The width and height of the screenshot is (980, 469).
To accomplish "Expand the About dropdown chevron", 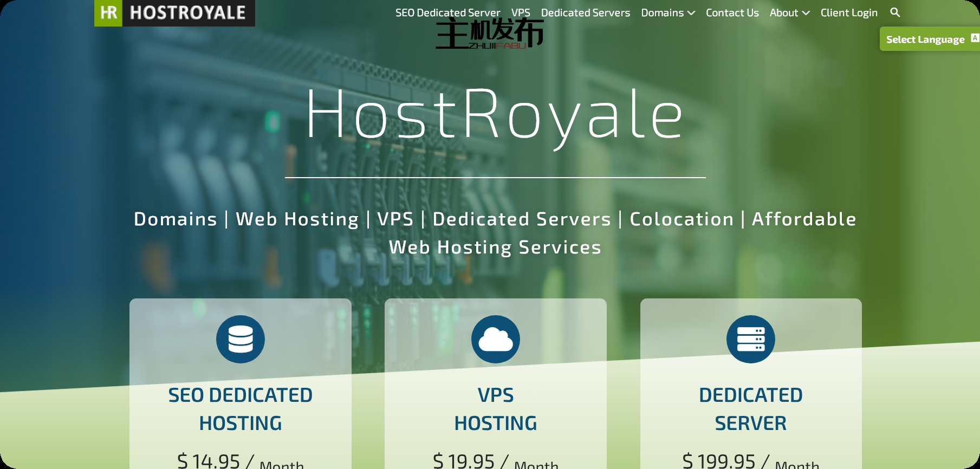I will point(806,13).
